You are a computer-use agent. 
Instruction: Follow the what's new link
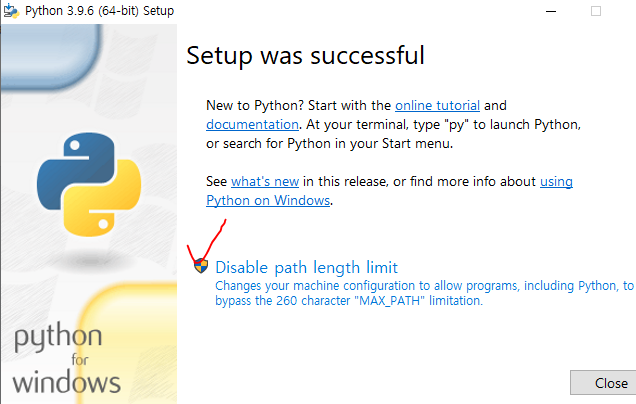click(x=265, y=181)
